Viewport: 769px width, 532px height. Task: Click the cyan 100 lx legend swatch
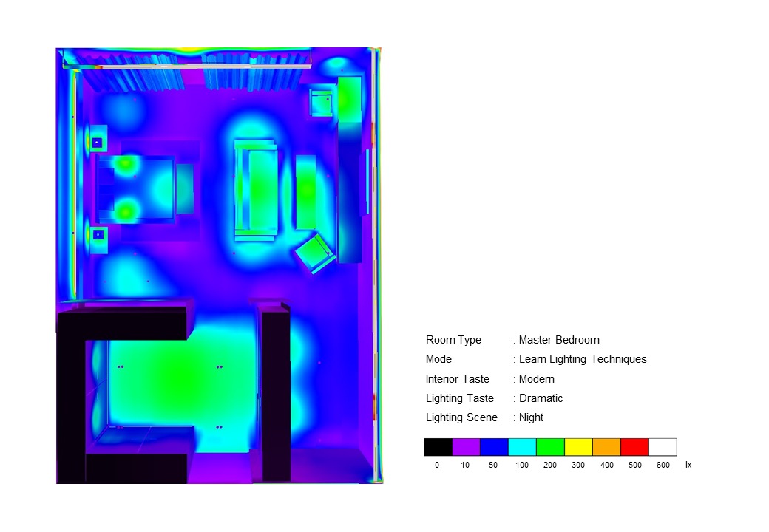point(522,447)
